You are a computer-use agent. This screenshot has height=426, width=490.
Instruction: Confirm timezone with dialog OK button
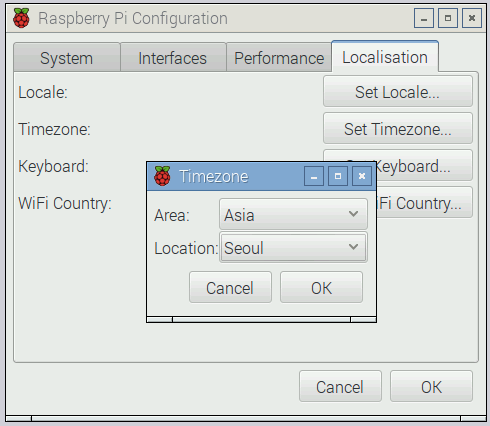point(321,287)
